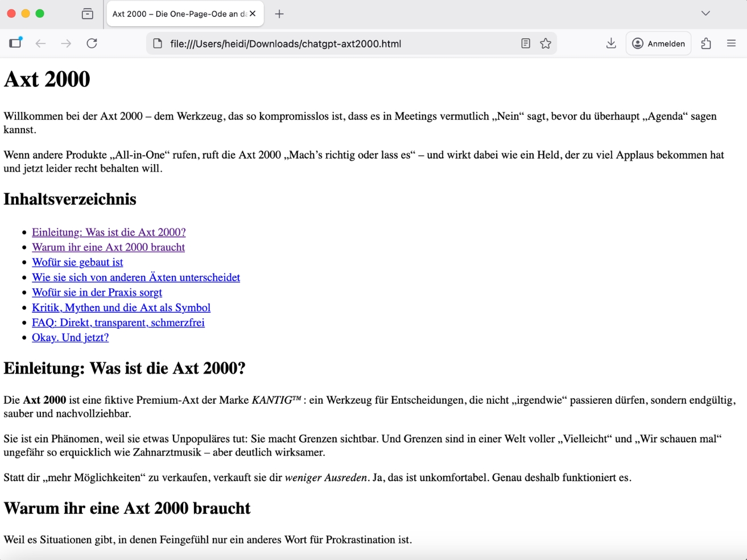747x560 pixels.
Task: Click inside the address bar
Action: pos(341,43)
